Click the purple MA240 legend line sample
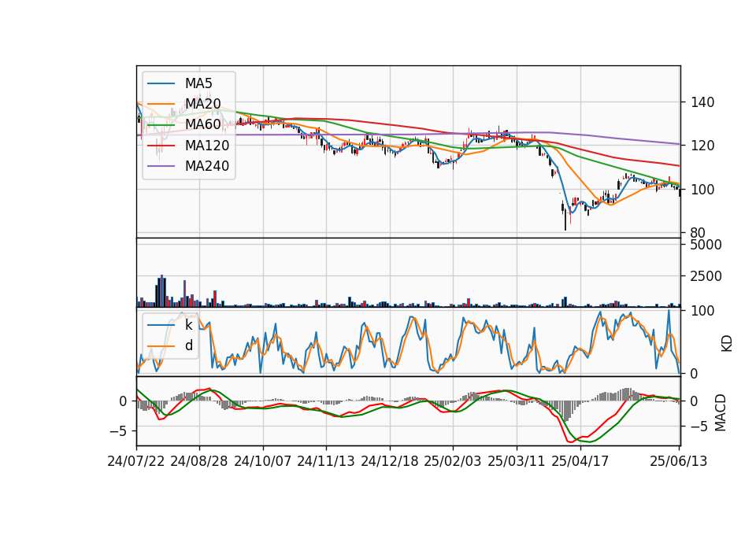 pos(161,166)
